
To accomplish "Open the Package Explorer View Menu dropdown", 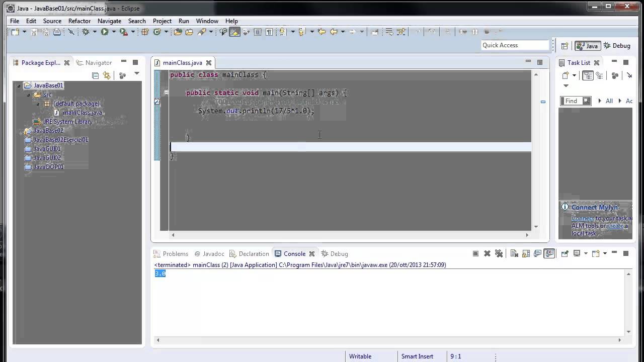I will pos(136,74).
